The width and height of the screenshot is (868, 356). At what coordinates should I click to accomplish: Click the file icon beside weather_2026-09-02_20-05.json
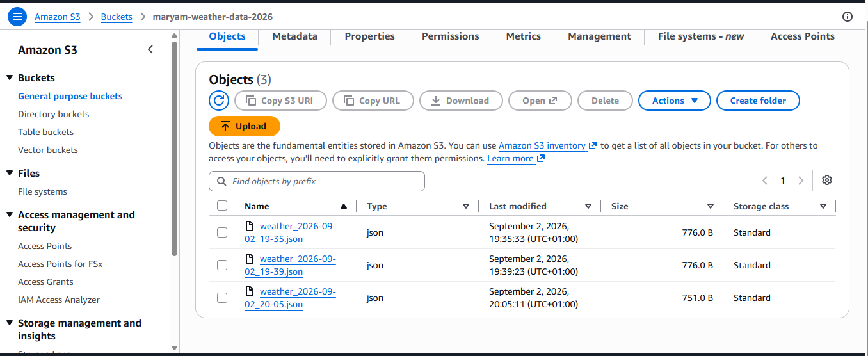pyautogui.click(x=250, y=291)
